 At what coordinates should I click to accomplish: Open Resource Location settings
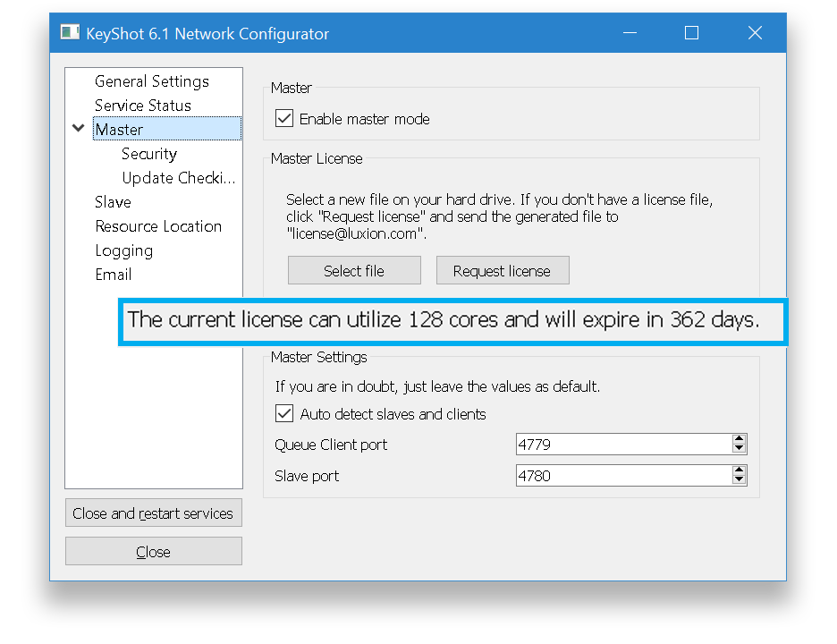click(158, 226)
